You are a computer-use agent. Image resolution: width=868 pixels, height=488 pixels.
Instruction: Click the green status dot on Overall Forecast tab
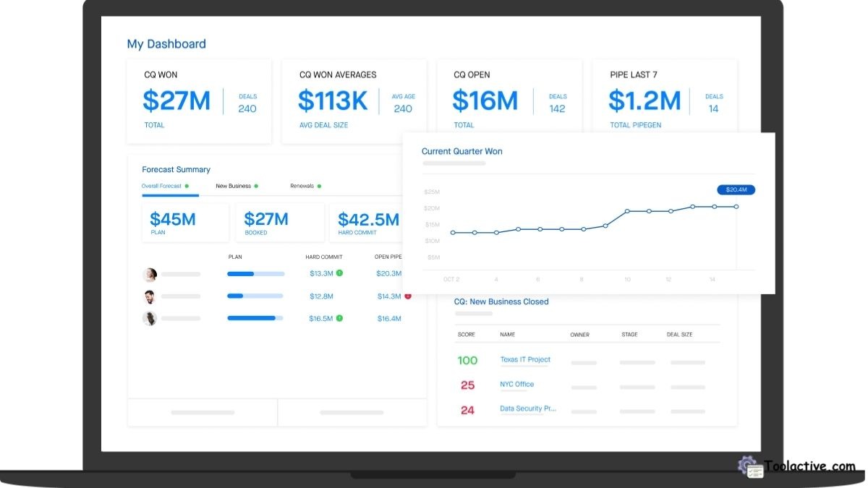(186, 186)
